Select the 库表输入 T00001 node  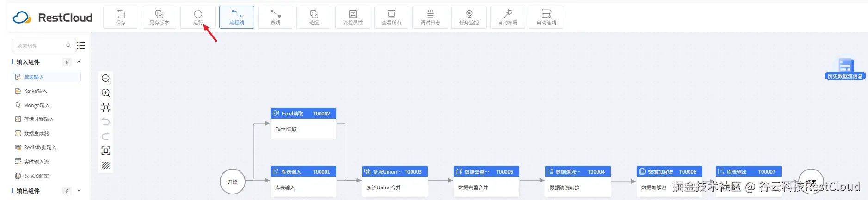303,182
